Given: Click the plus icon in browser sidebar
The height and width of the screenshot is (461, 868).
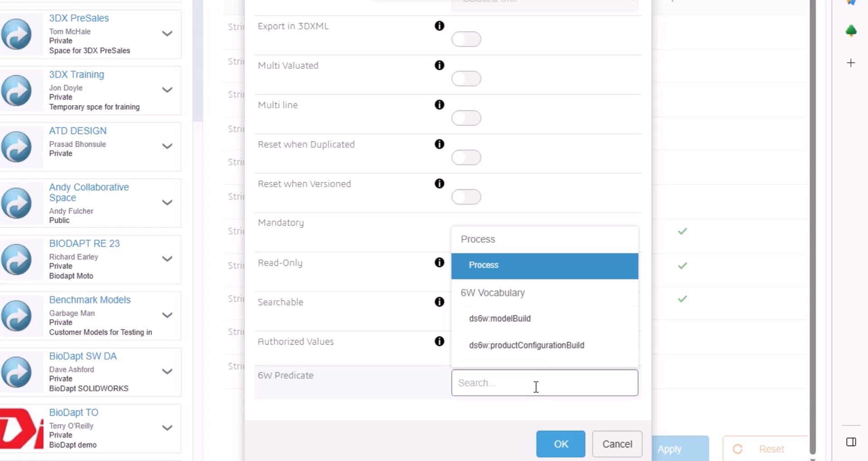Looking at the screenshot, I should (x=851, y=63).
